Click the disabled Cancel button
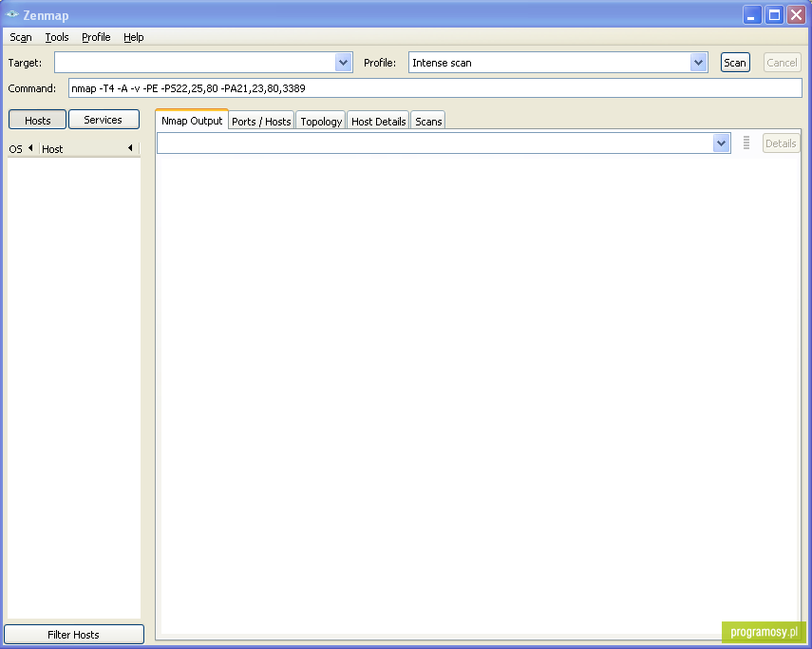This screenshot has height=649, width=812. [782, 63]
